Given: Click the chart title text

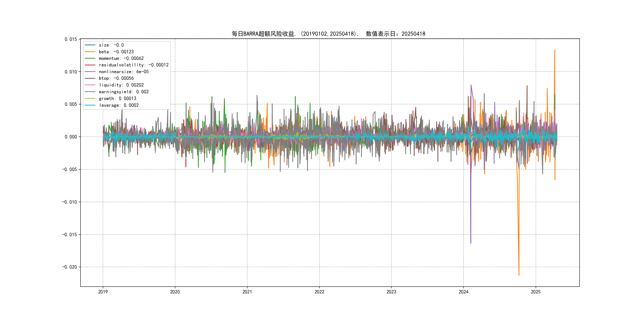Looking at the screenshot, I should click(x=328, y=34).
